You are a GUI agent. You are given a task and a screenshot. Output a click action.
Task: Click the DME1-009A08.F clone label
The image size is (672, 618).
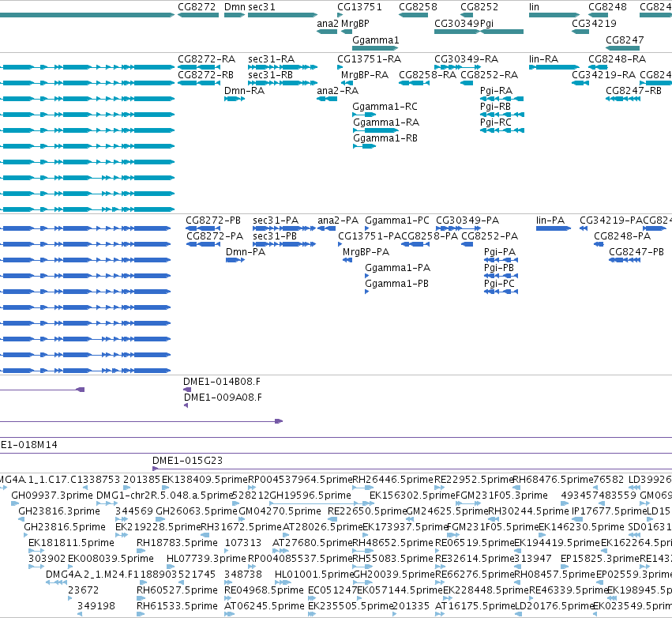pos(223,398)
